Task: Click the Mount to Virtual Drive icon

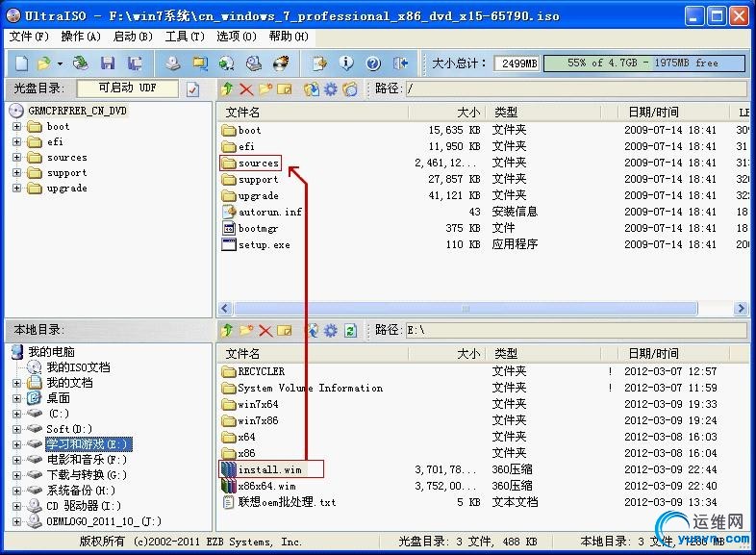Action: [x=253, y=63]
